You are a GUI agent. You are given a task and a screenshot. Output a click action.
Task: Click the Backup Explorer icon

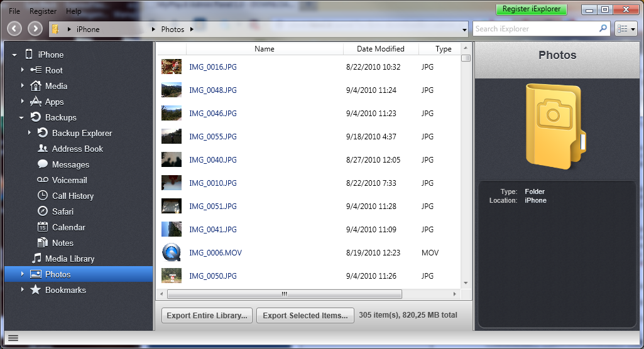tap(43, 132)
